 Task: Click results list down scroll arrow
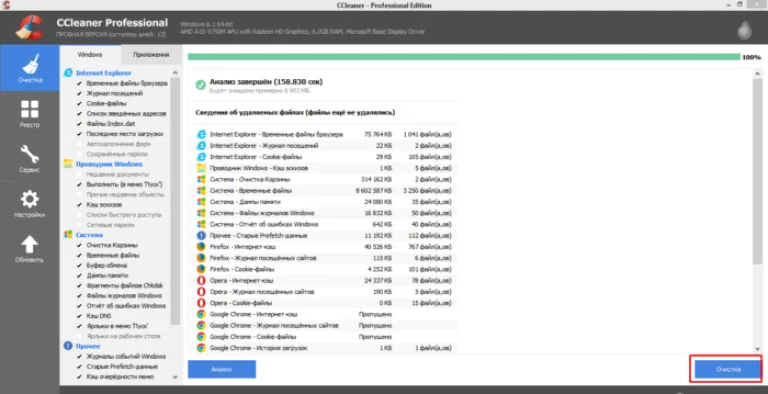tap(757, 348)
